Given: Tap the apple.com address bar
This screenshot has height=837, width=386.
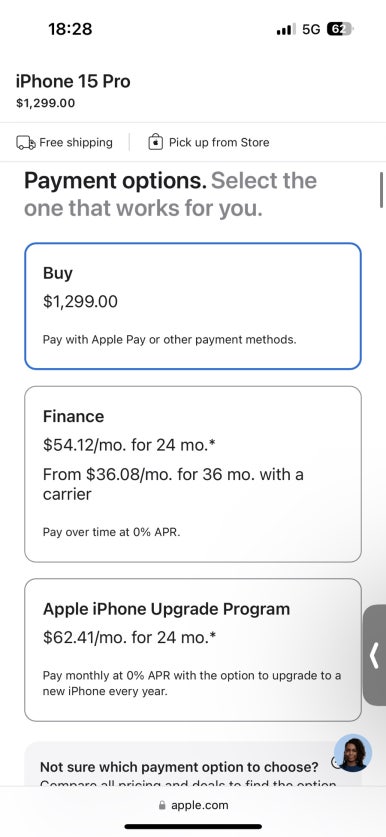Looking at the screenshot, I should click(193, 806).
